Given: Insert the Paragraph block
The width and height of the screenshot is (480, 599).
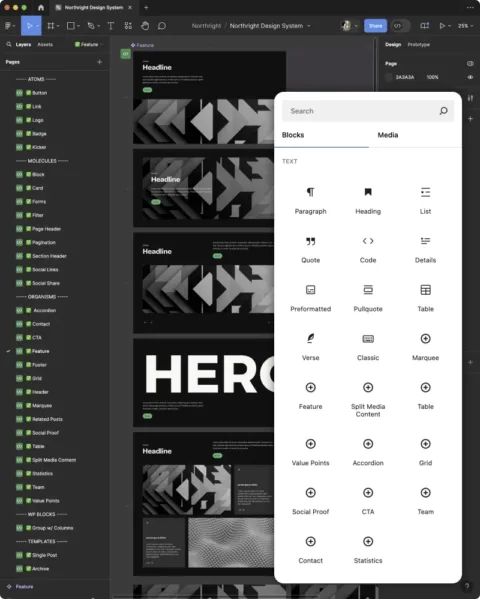Looking at the screenshot, I should pos(310,201).
